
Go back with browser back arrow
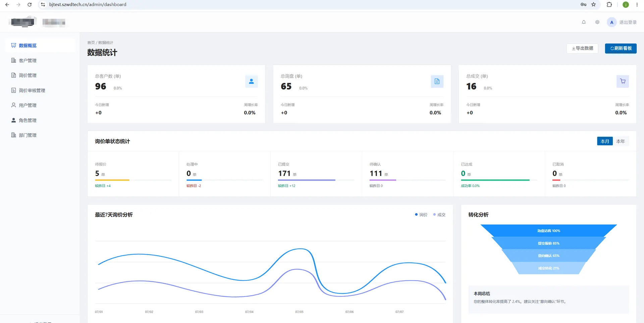coord(7,5)
